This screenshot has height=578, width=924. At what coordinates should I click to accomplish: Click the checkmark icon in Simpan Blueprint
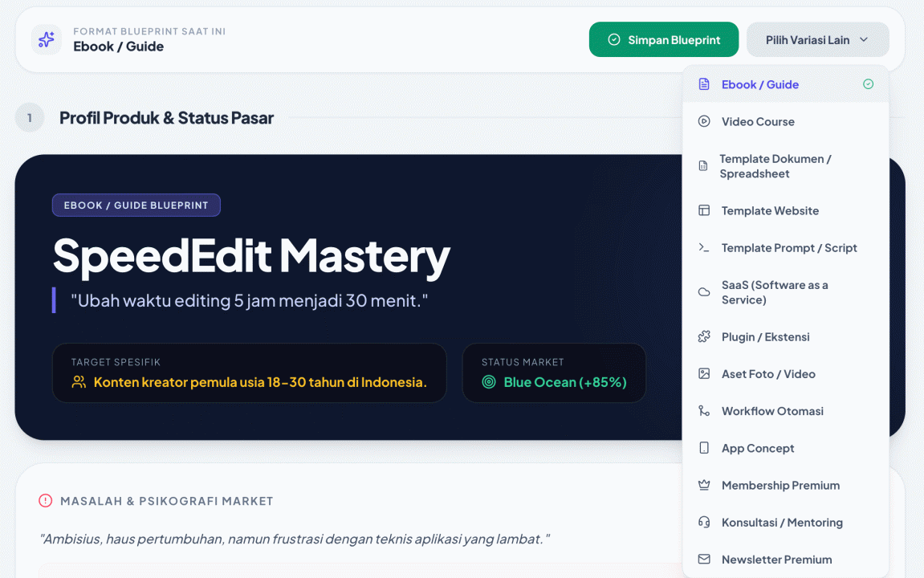coord(614,39)
